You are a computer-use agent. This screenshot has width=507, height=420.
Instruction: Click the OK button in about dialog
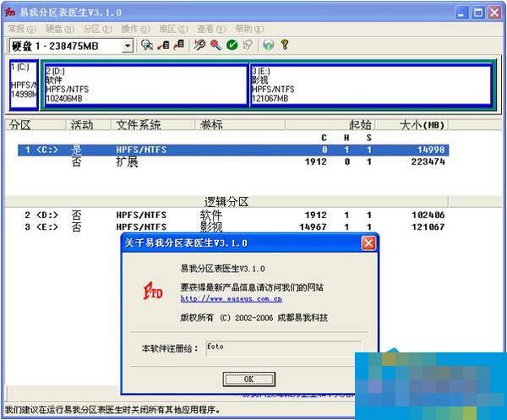pyautogui.click(x=249, y=379)
